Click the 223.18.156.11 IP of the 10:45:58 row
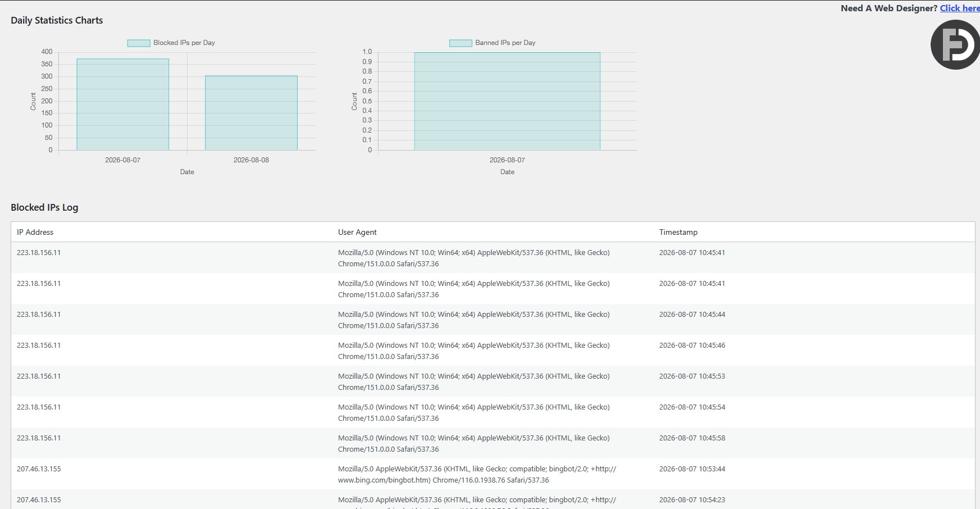Screen dimensions: 980x509 [39, 438]
